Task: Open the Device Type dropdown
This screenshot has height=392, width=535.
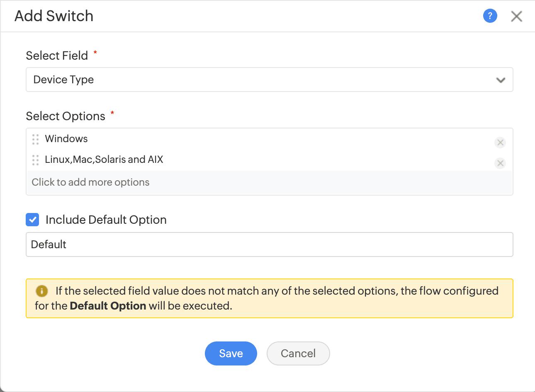Action: point(270,80)
